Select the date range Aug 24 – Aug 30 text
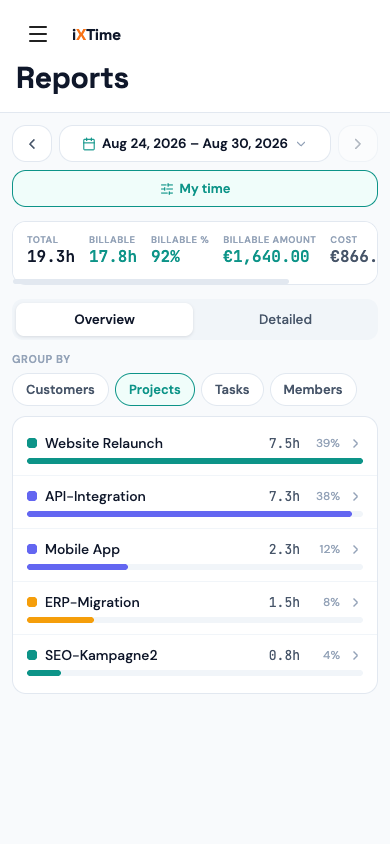This screenshot has height=844, width=390. pos(195,144)
